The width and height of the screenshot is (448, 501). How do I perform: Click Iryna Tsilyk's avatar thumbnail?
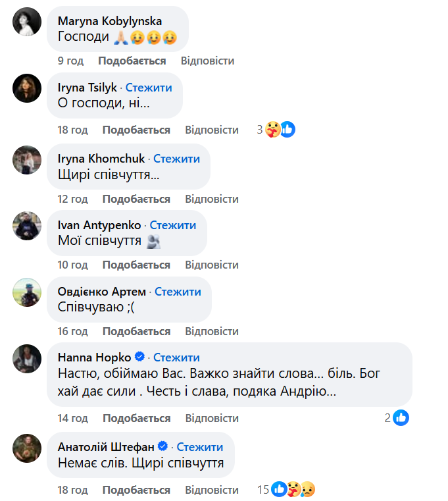click(28, 88)
